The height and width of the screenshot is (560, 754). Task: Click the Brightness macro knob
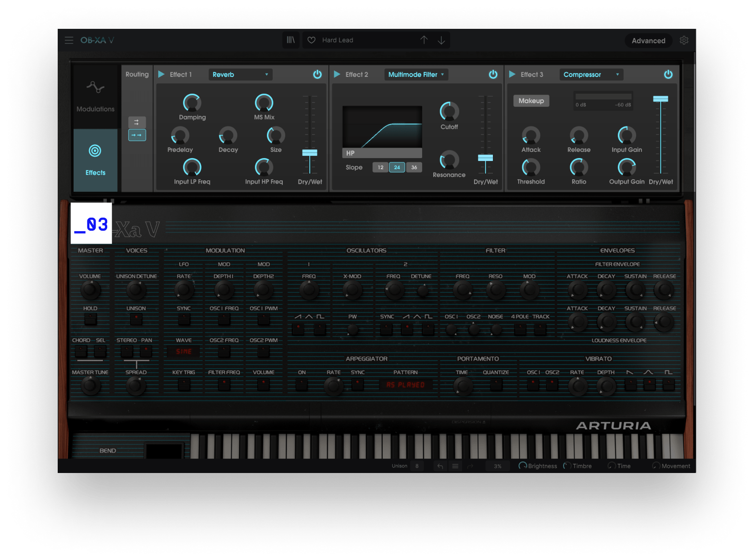(523, 466)
